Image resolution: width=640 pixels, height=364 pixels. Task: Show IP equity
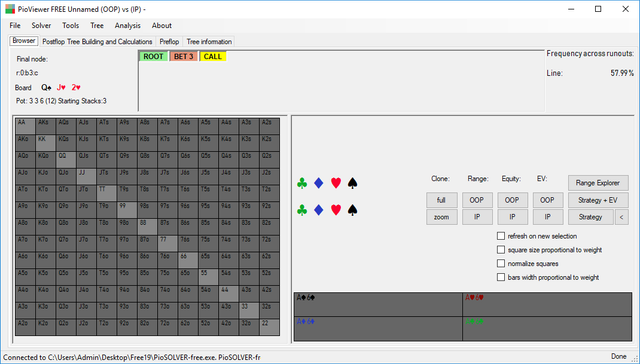point(512,217)
